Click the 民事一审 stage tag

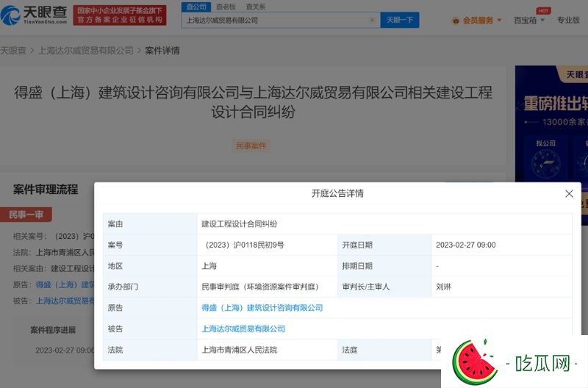[26, 215]
